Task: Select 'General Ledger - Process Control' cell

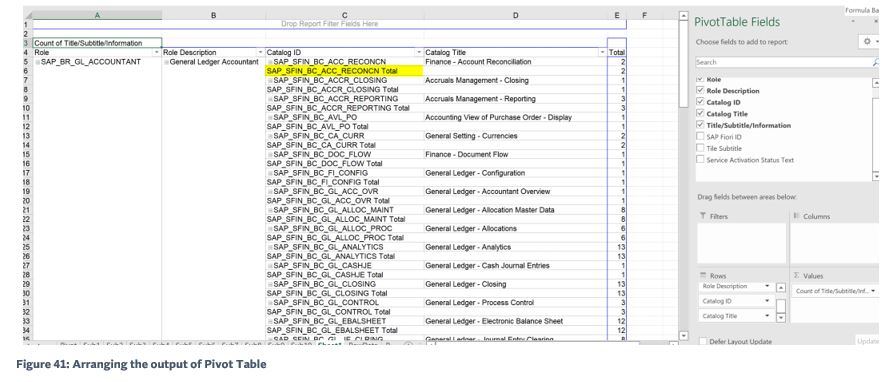Action: 515,302
